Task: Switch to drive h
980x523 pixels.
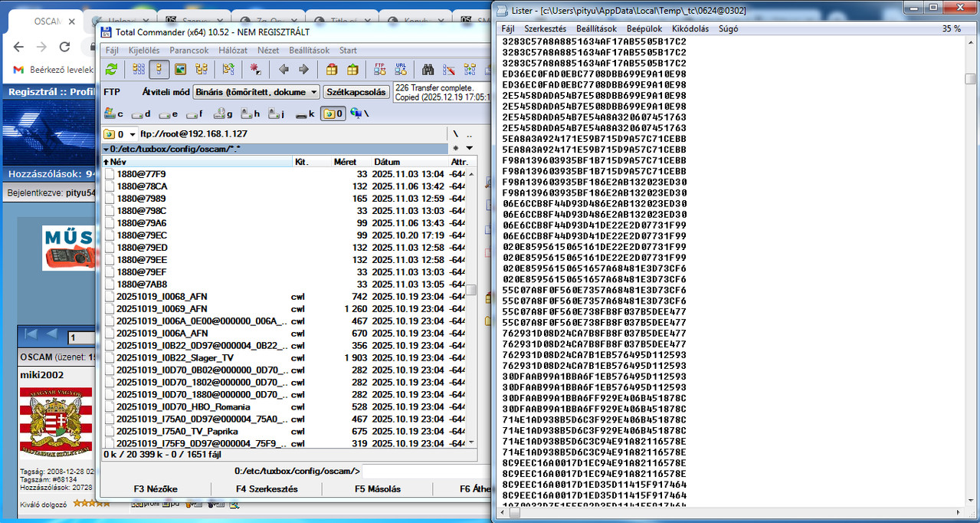Action: pos(250,113)
